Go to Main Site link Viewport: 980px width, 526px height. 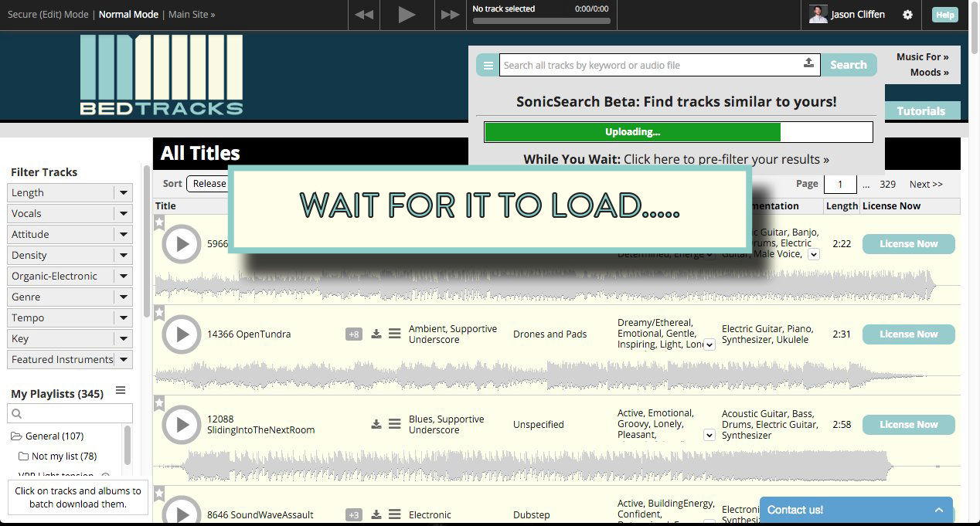[192, 15]
